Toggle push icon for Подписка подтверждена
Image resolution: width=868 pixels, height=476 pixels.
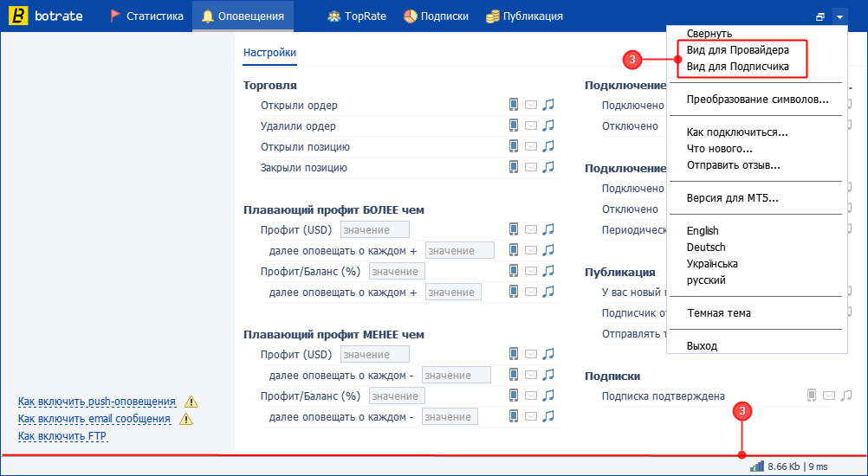tap(812, 395)
